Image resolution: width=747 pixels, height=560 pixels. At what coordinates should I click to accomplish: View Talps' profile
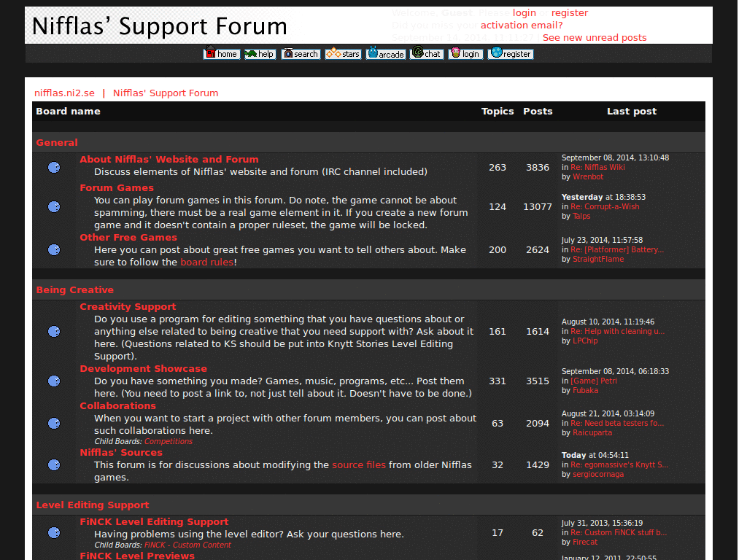click(x=581, y=216)
